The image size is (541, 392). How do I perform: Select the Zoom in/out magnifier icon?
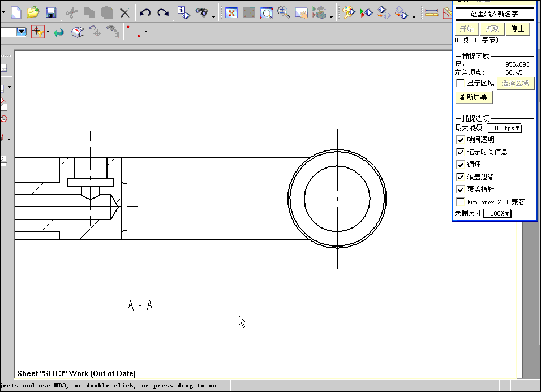point(284,13)
